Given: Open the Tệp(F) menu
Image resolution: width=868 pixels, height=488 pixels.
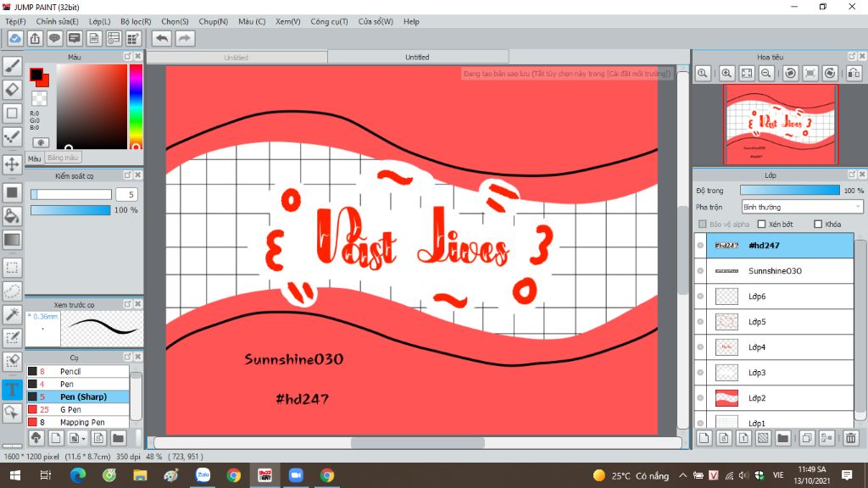Looking at the screenshot, I should 15,21.
